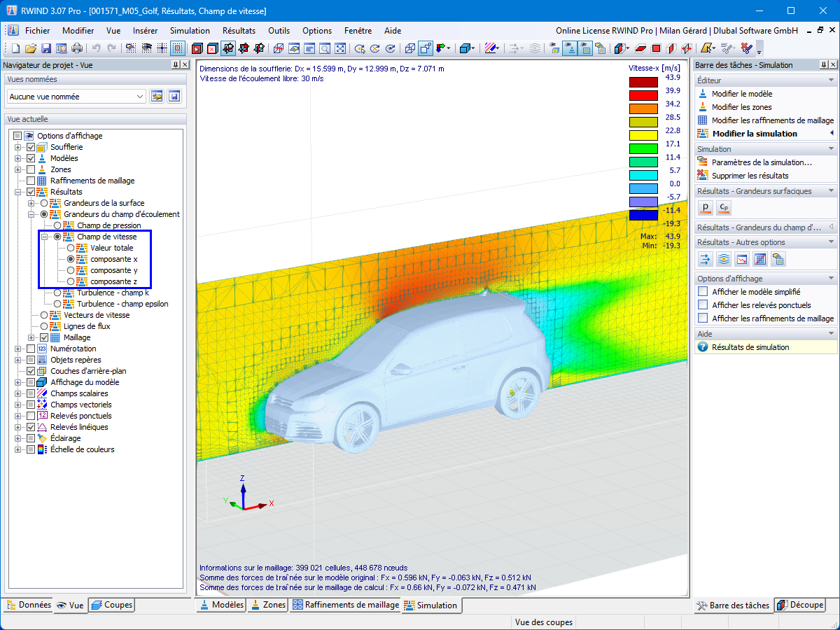The height and width of the screenshot is (630, 840).
Task: Toggle the Modèles checkbox in tree
Action: 31,158
